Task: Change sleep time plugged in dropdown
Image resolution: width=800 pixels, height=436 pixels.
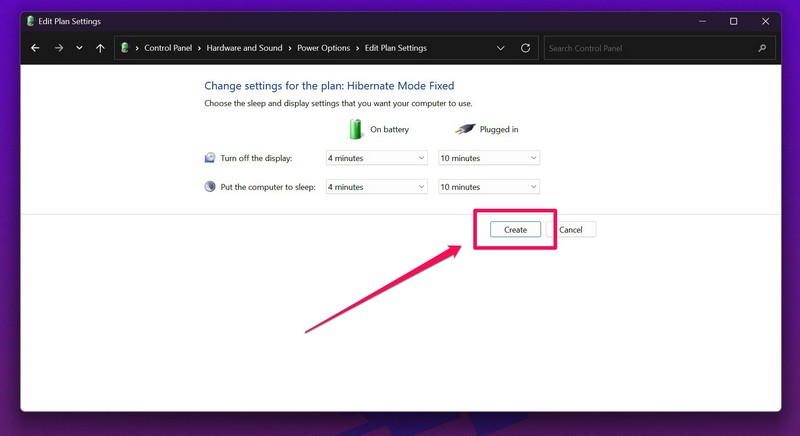Action: point(489,187)
